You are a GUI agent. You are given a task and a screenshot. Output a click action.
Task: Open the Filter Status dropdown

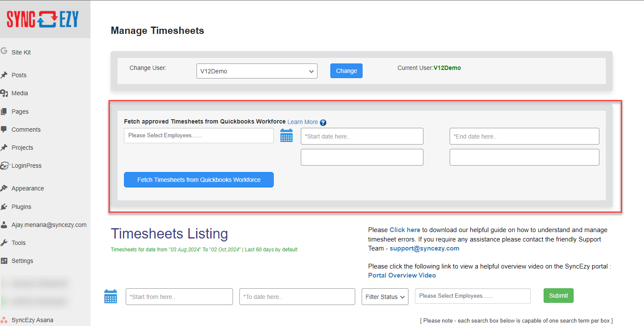pos(385,296)
